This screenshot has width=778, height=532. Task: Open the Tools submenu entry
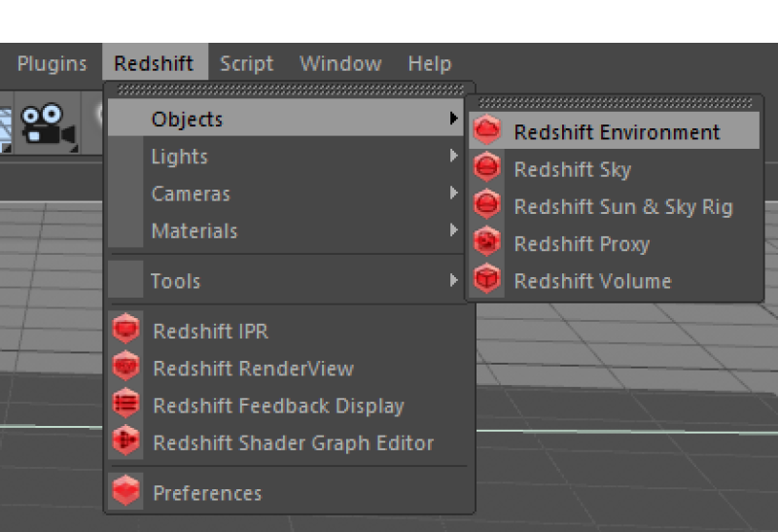click(x=286, y=280)
